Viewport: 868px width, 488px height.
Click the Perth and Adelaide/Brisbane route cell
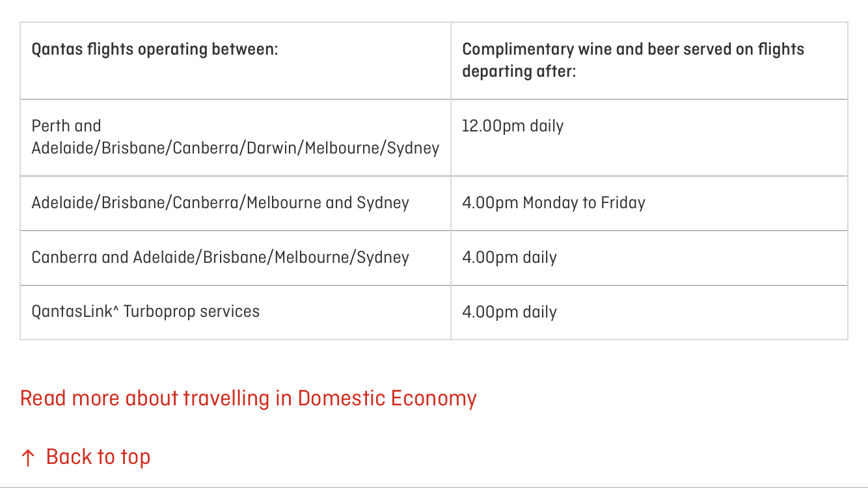[x=236, y=138]
